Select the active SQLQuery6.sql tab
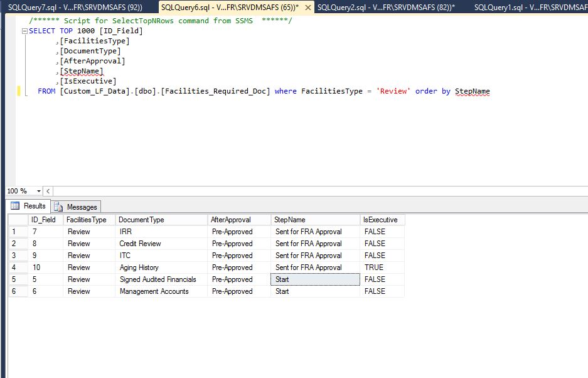The width and height of the screenshot is (588, 378). point(230,7)
